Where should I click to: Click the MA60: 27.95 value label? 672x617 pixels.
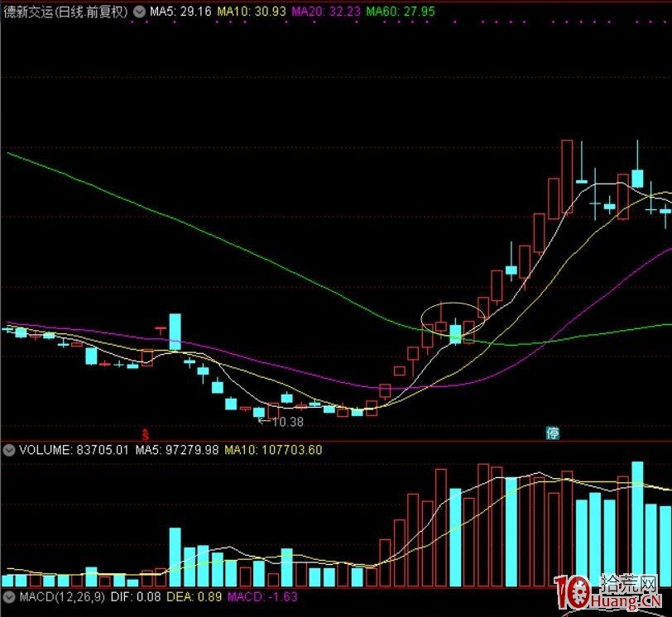tap(401, 12)
